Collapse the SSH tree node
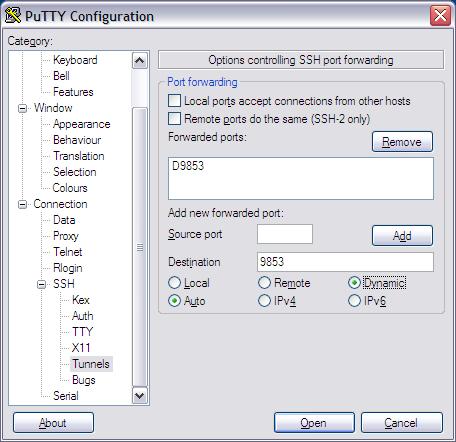The height and width of the screenshot is (442, 456). (42, 284)
